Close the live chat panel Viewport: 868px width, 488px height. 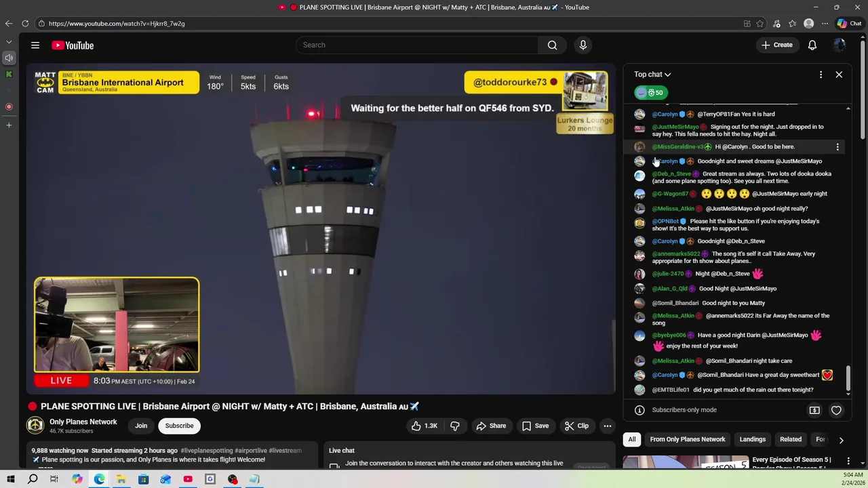(x=839, y=75)
